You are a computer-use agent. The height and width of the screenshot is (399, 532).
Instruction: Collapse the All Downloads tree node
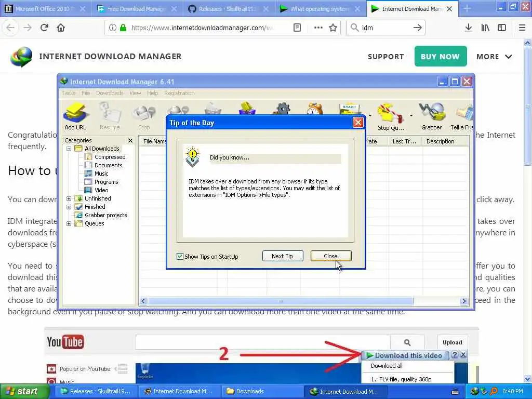tap(69, 149)
